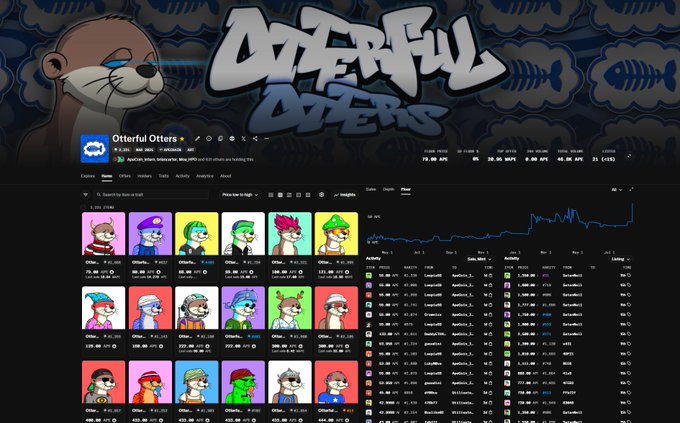Viewport: 680px width, 423px height.
Task: Click the Insights button
Action: click(x=345, y=195)
